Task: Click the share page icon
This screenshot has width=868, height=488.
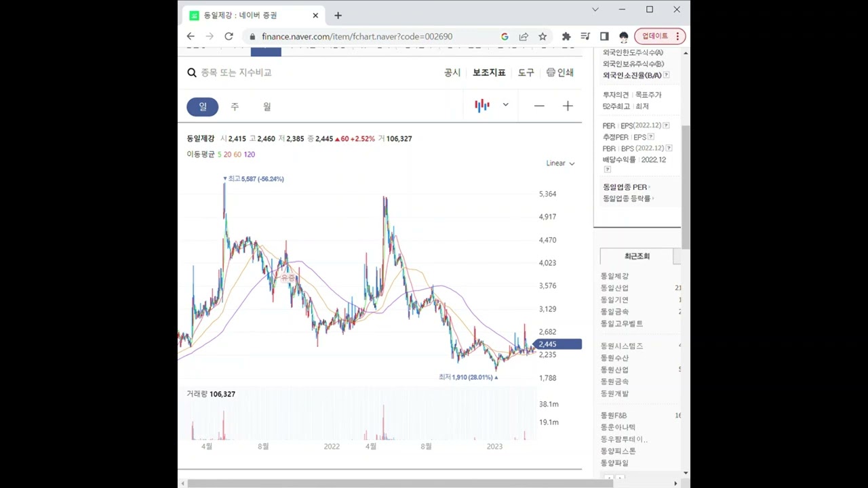Action: coord(524,37)
